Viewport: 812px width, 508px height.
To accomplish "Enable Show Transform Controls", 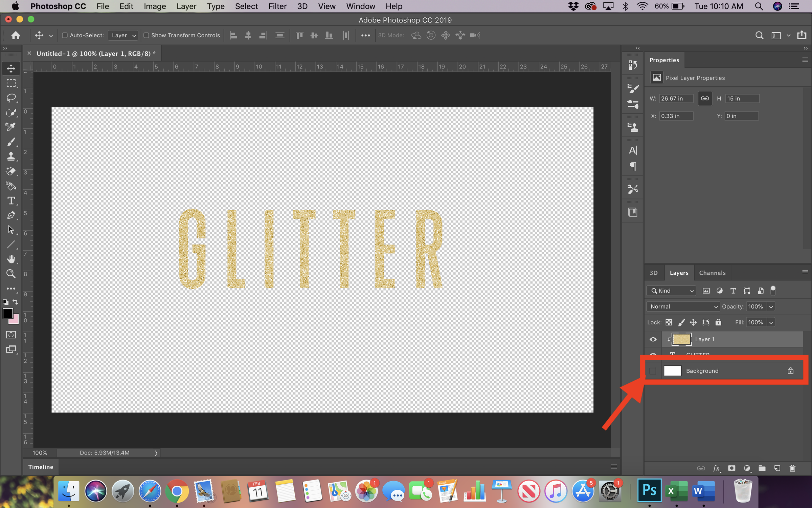I will pyautogui.click(x=146, y=35).
